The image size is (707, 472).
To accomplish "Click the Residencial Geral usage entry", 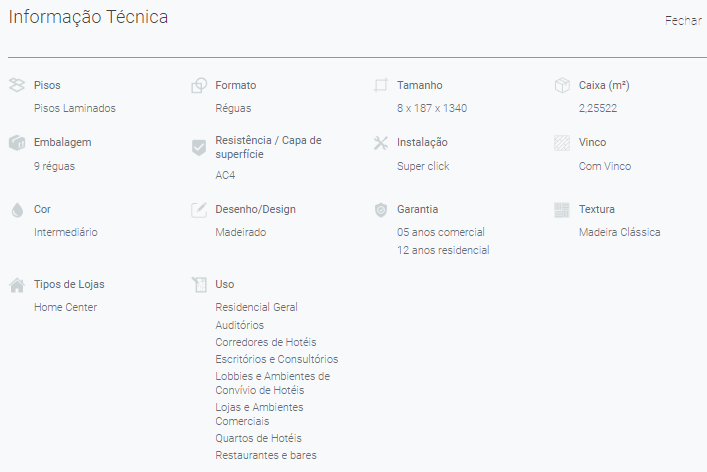I will (x=257, y=307).
